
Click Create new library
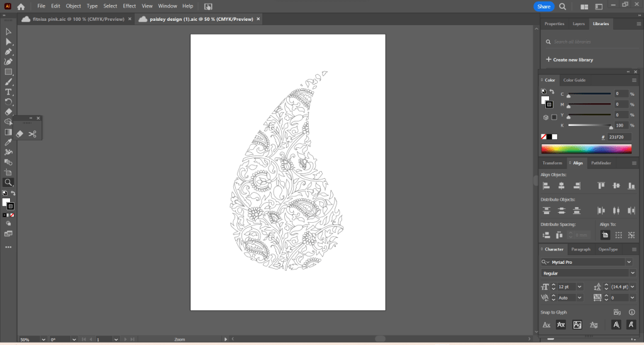click(x=572, y=60)
